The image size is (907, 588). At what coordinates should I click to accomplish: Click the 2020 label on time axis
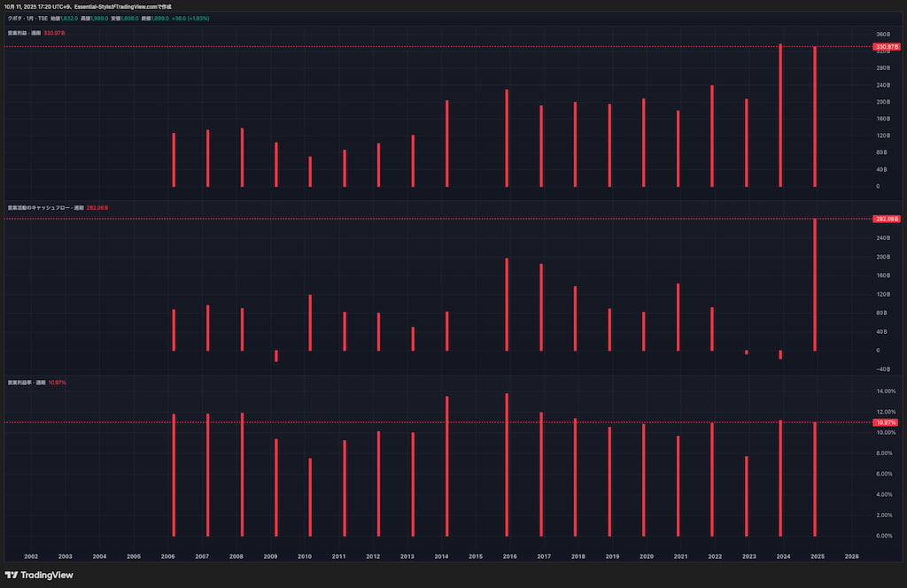(x=647, y=556)
